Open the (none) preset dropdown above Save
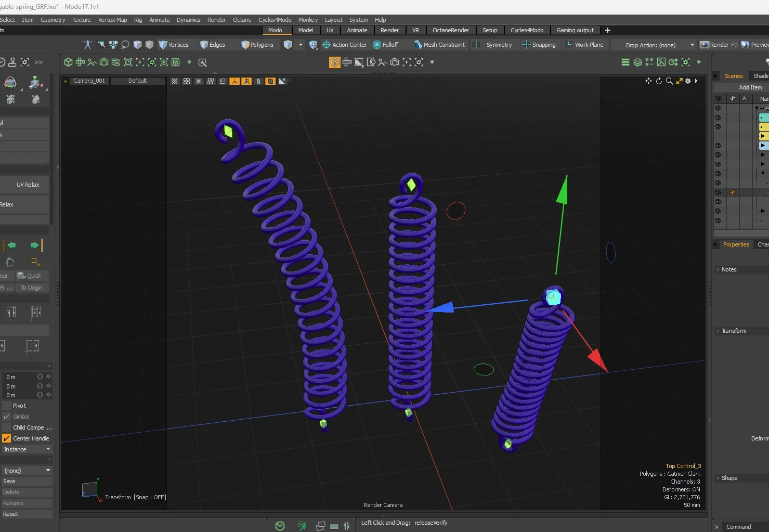Viewport: 769px width, 532px height. pos(27,470)
